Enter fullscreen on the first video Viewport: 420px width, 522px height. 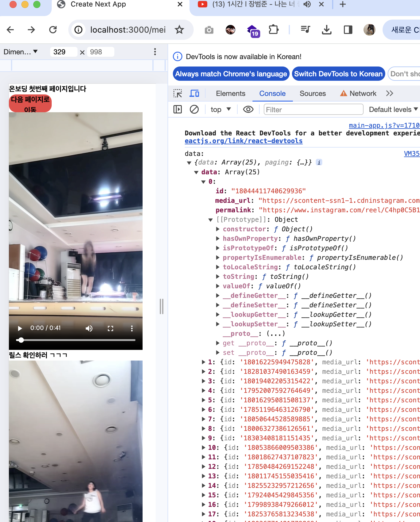click(110, 328)
